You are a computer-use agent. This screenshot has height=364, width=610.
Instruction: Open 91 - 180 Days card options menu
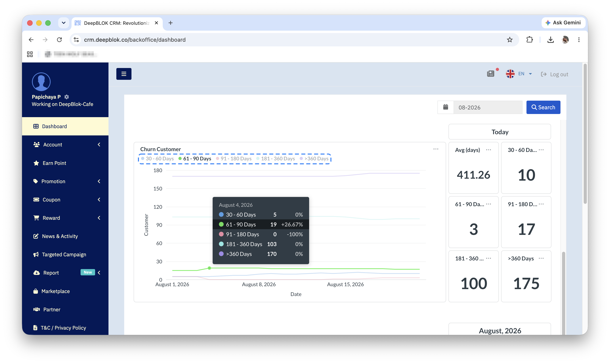pos(541,204)
